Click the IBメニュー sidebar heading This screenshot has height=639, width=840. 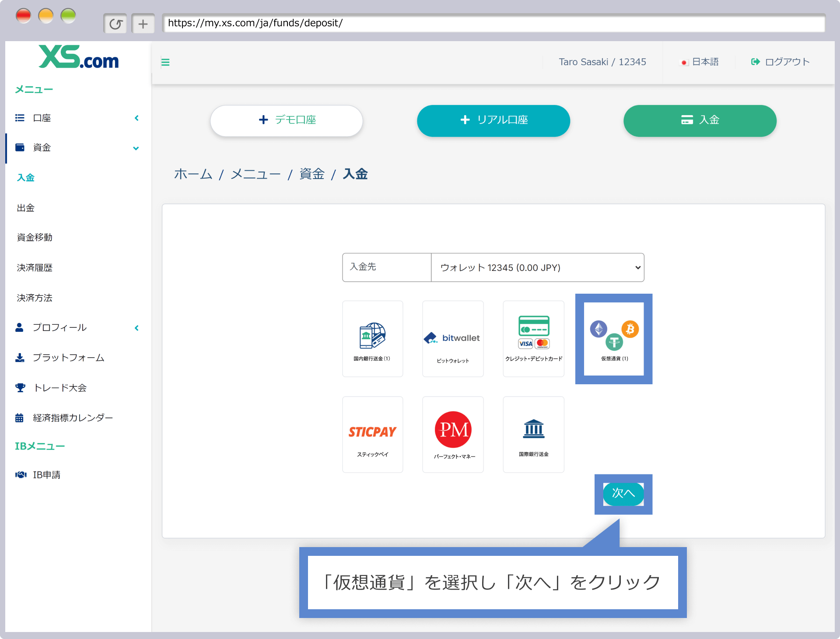click(40, 446)
